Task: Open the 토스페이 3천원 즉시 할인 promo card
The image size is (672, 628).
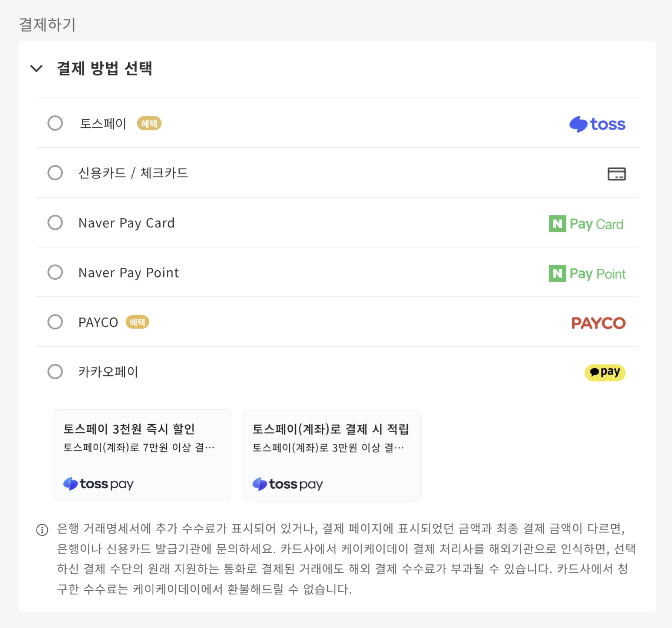Action: click(142, 455)
